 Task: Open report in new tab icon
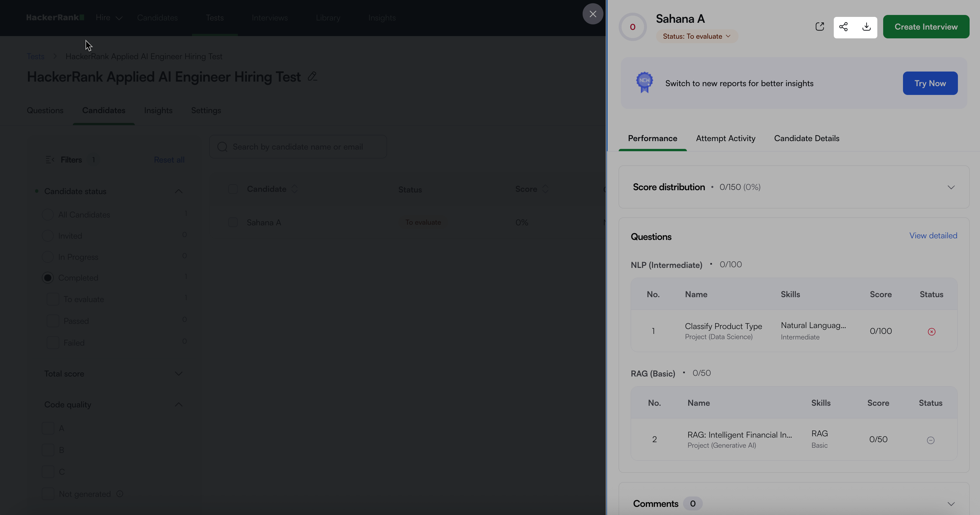coord(819,27)
